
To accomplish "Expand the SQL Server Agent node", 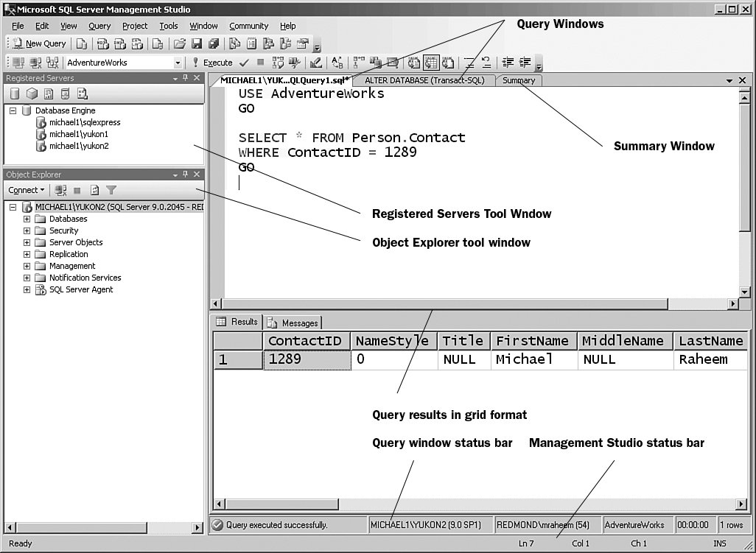I will pos(27,289).
